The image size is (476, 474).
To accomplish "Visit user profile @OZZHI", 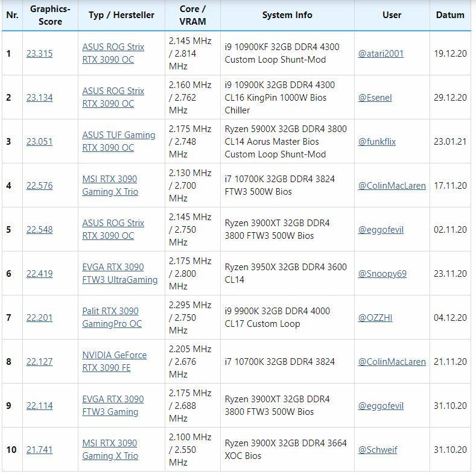I will (375, 318).
